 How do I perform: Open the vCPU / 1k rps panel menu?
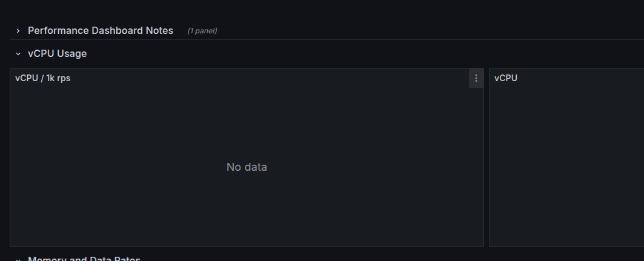476,78
